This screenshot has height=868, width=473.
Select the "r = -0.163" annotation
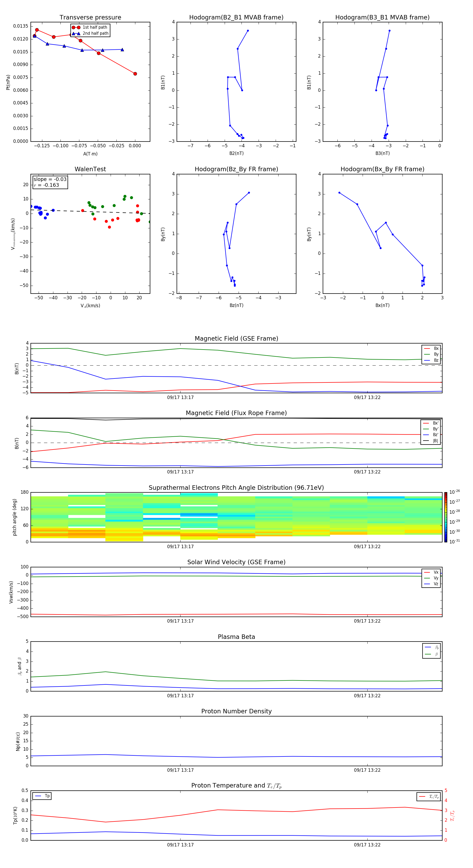coord(47,185)
